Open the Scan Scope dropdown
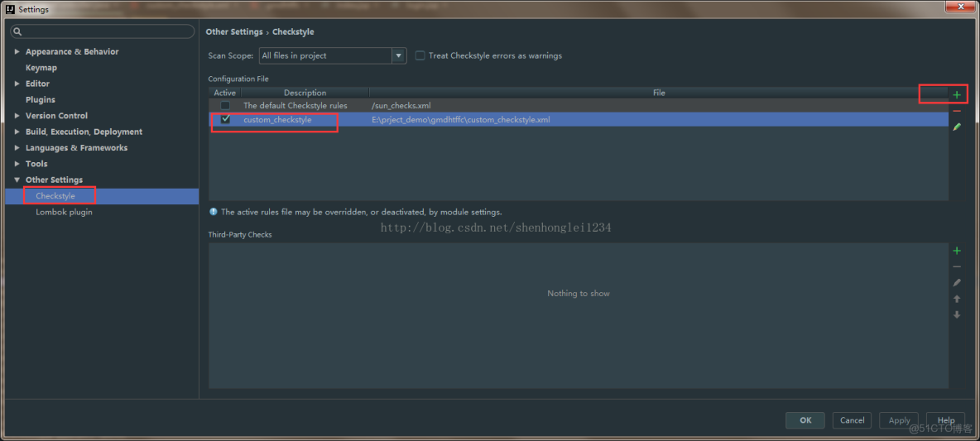 coord(399,55)
